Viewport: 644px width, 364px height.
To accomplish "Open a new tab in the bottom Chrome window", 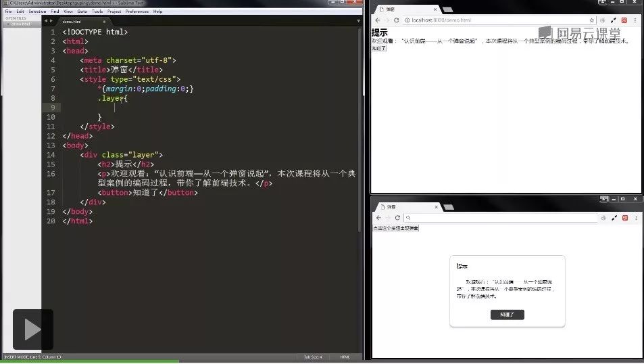I will point(449,207).
